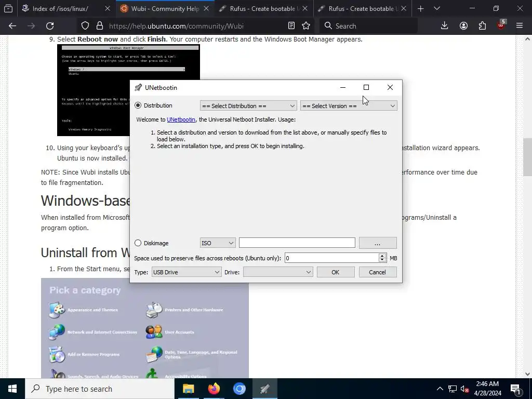Click the Firefox taskbar icon

[214, 389]
